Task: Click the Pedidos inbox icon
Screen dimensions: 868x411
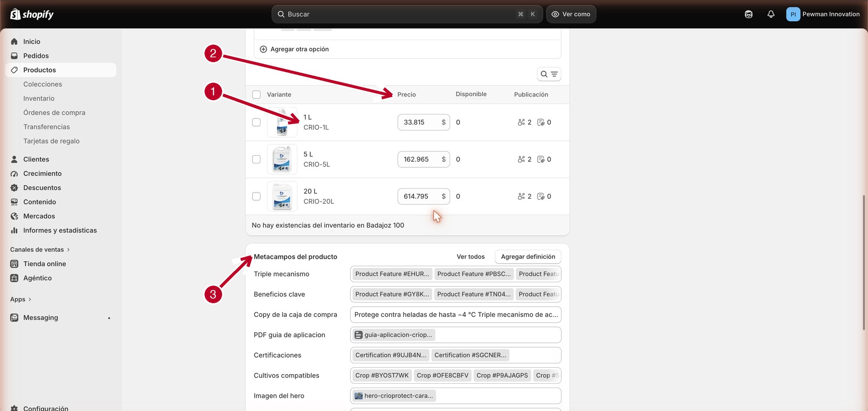Action: (x=14, y=56)
